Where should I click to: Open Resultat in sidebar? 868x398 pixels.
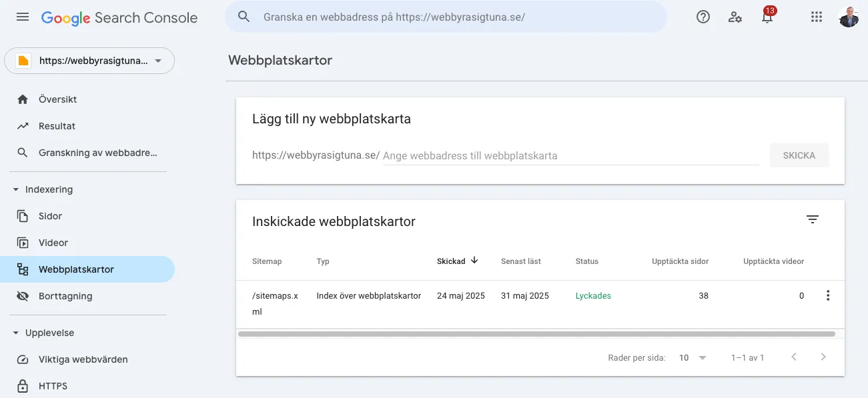(x=87, y=126)
